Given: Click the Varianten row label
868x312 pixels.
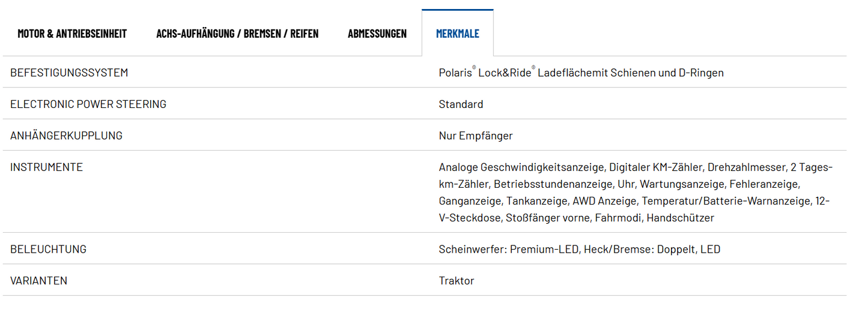Looking at the screenshot, I should tap(38, 281).
